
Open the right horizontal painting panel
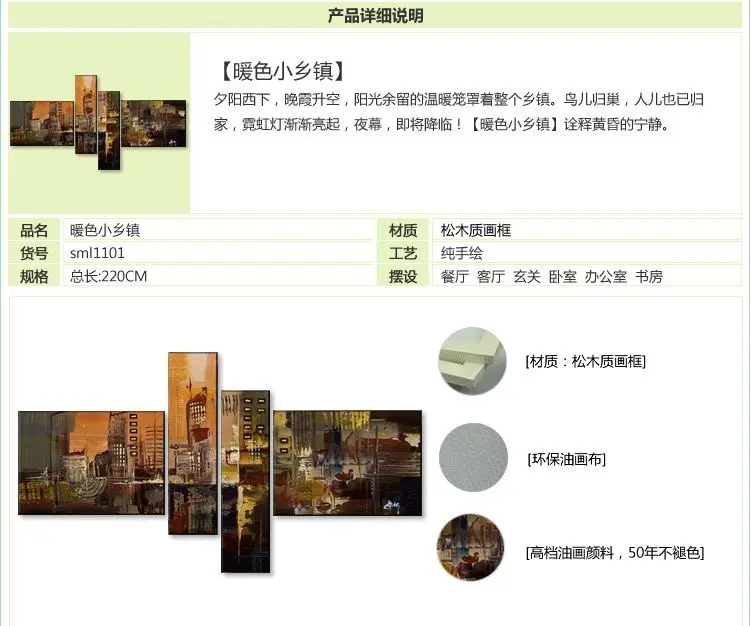tap(348, 463)
